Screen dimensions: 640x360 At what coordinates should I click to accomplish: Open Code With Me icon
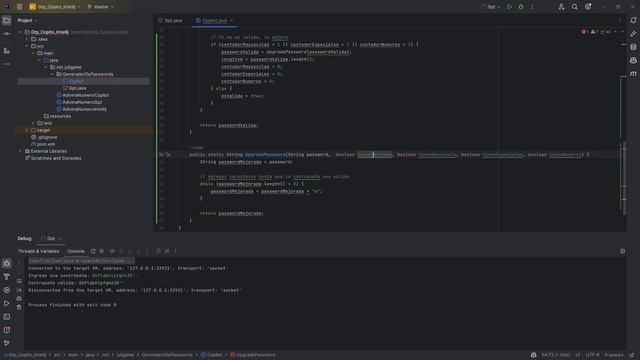point(561,7)
